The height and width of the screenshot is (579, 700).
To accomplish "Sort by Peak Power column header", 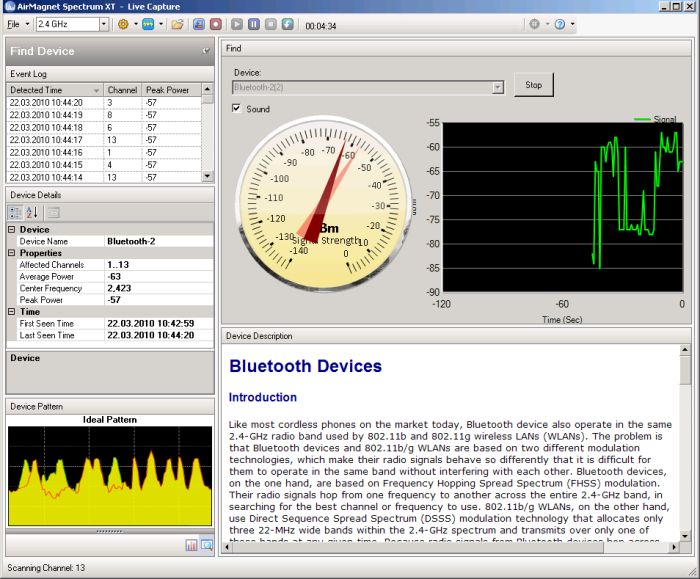I will pos(171,90).
